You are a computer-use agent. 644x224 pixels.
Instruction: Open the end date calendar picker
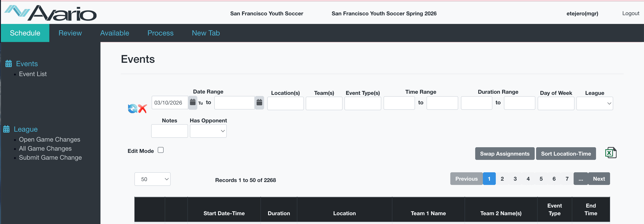click(259, 103)
